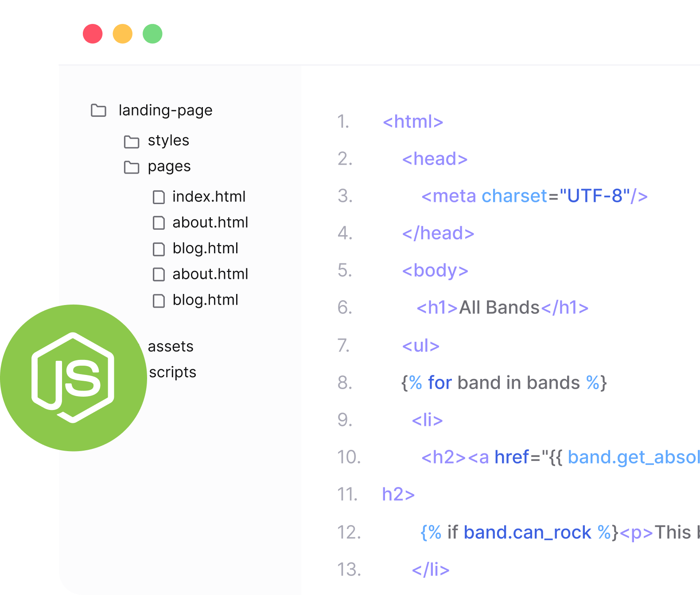The image size is (700, 595).
Task: Open the landing-page root folder
Action: (165, 110)
